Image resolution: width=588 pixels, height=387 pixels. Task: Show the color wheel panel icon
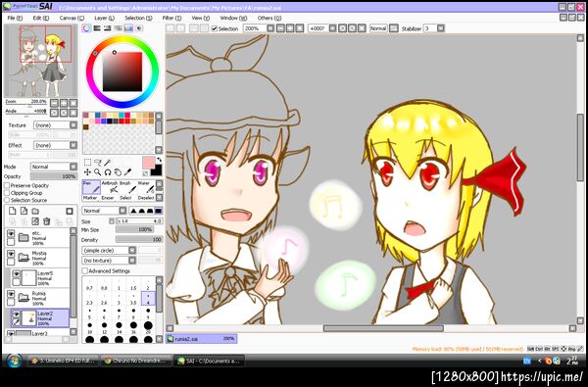point(86,28)
